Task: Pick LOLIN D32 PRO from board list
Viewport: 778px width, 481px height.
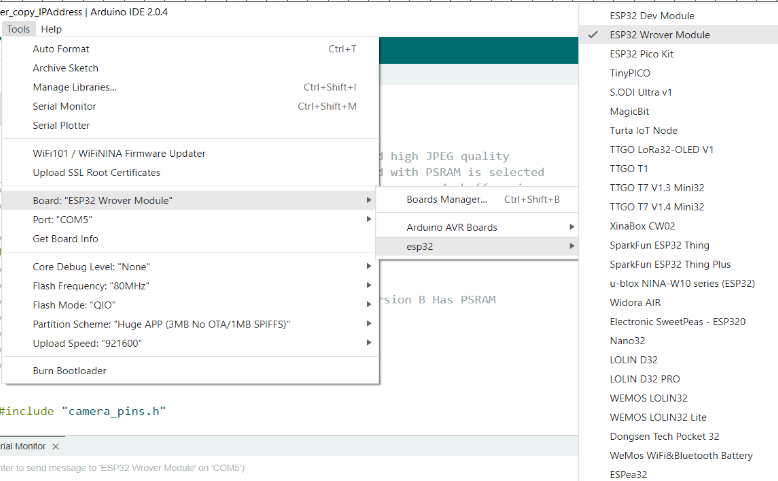Action: point(645,379)
